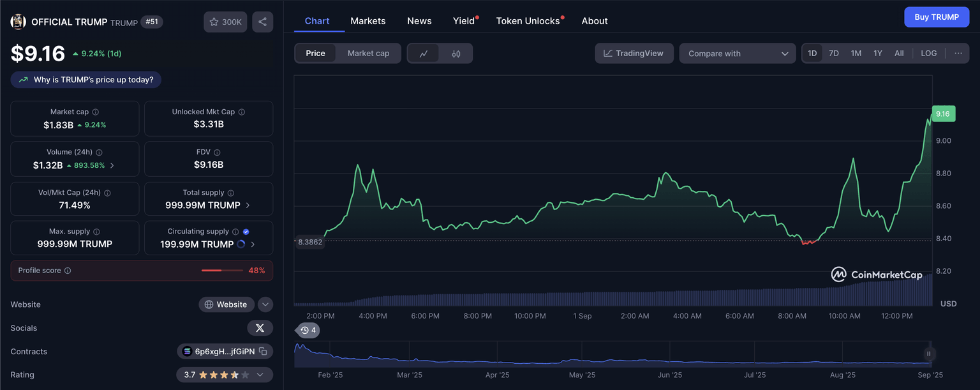
Task: Open the chart more options ellipsis
Action: (958, 54)
